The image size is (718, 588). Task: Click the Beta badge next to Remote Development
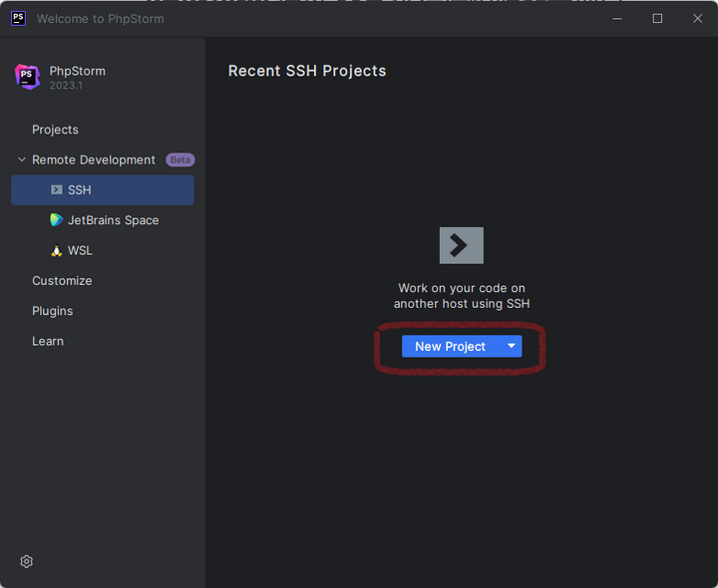point(180,159)
